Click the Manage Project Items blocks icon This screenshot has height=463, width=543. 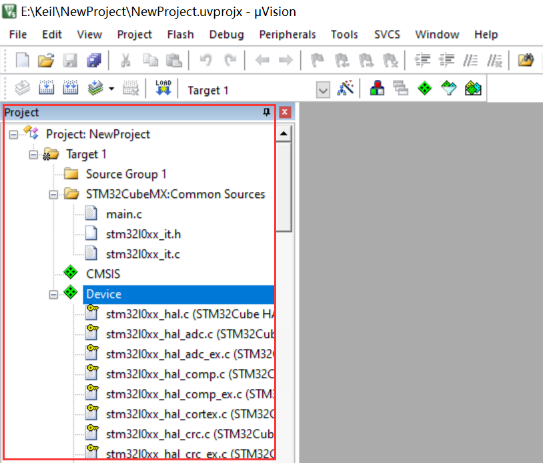click(x=377, y=88)
